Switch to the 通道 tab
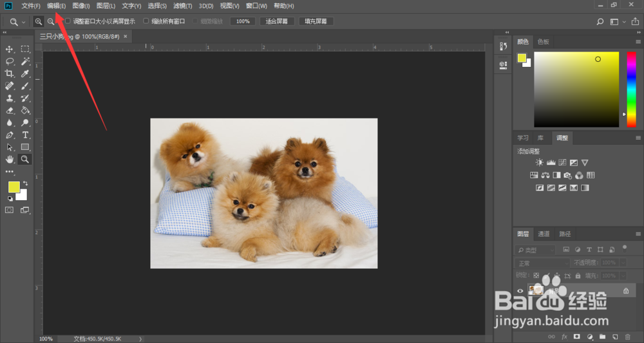Image resolution: width=644 pixels, height=343 pixels. 544,234
